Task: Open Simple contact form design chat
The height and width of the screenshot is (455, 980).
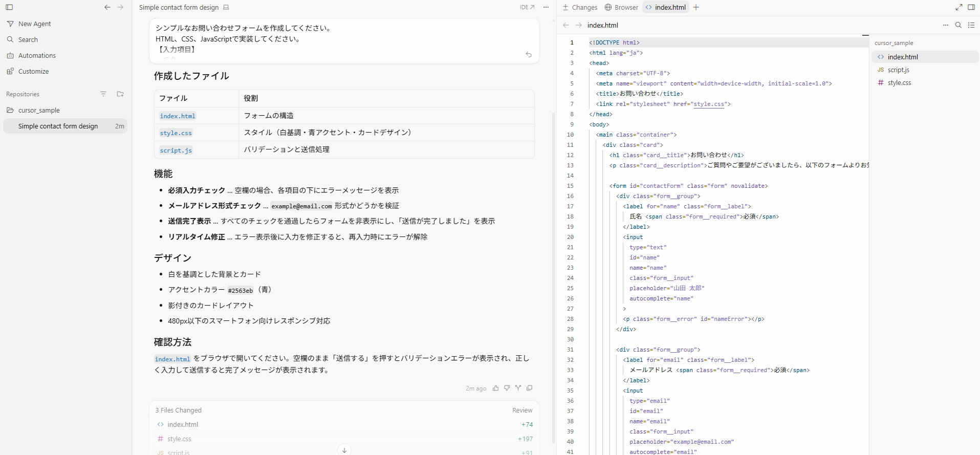Action: pyautogui.click(x=65, y=126)
